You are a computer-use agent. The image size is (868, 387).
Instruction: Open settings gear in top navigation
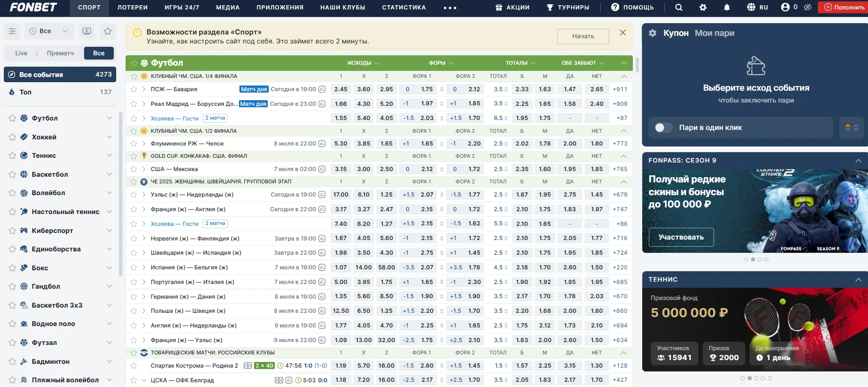click(703, 8)
